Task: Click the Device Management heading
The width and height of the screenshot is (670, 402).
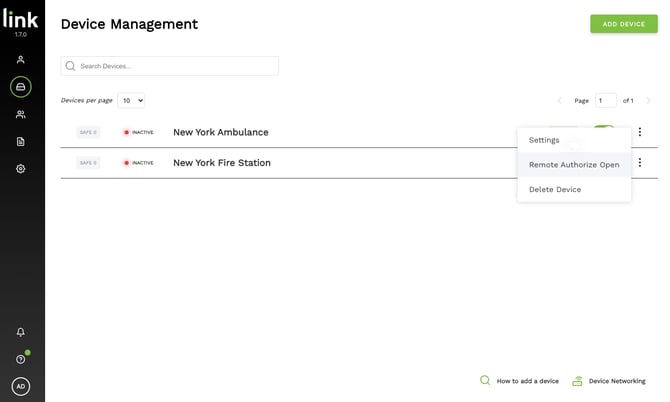Action: click(129, 24)
